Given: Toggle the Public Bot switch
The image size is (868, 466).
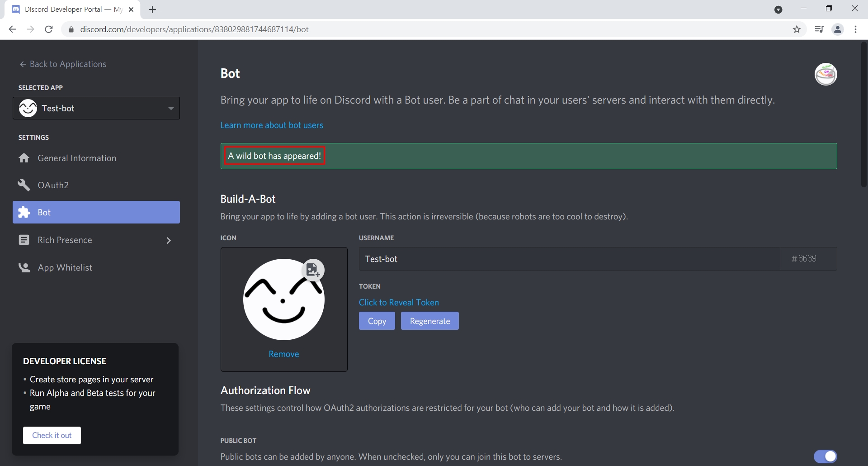Looking at the screenshot, I should pos(826,456).
